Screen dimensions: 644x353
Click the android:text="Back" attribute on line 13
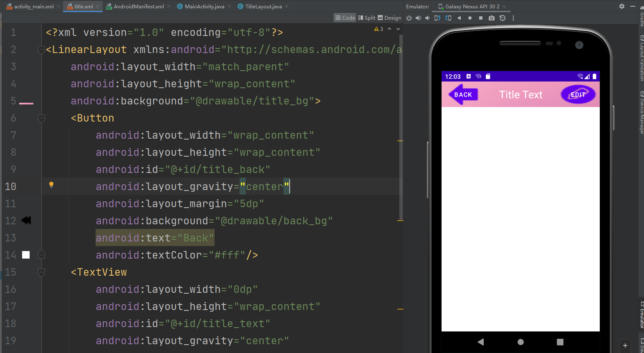pyautogui.click(x=155, y=238)
